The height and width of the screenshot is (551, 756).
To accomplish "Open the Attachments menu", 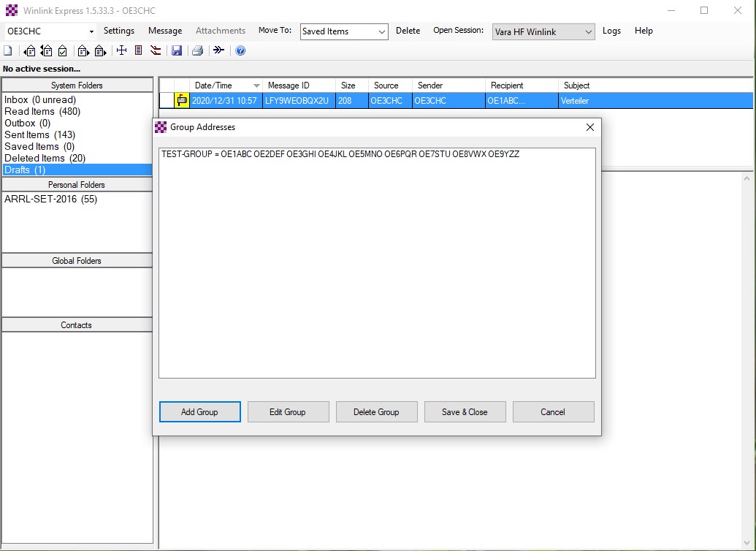I will click(221, 31).
